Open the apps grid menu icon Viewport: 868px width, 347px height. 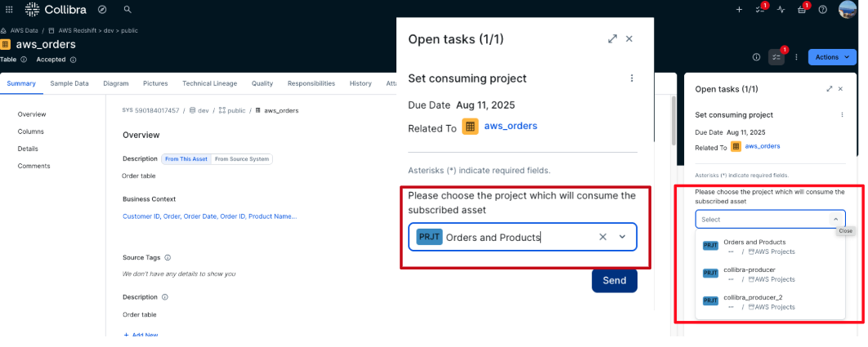click(9, 10)
